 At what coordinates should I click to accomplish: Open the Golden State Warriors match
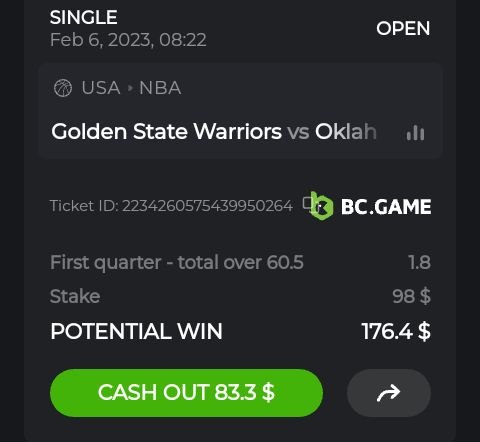point(166,131)
